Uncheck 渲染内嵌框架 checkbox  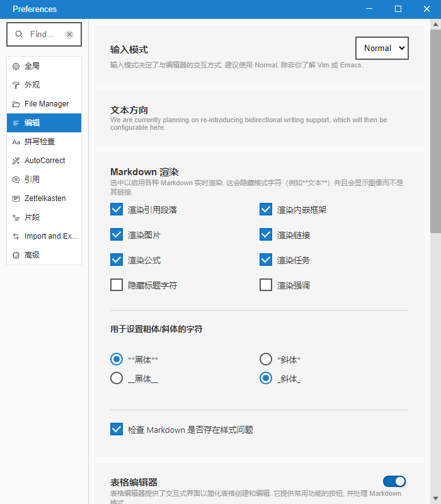tap(266, 209)
